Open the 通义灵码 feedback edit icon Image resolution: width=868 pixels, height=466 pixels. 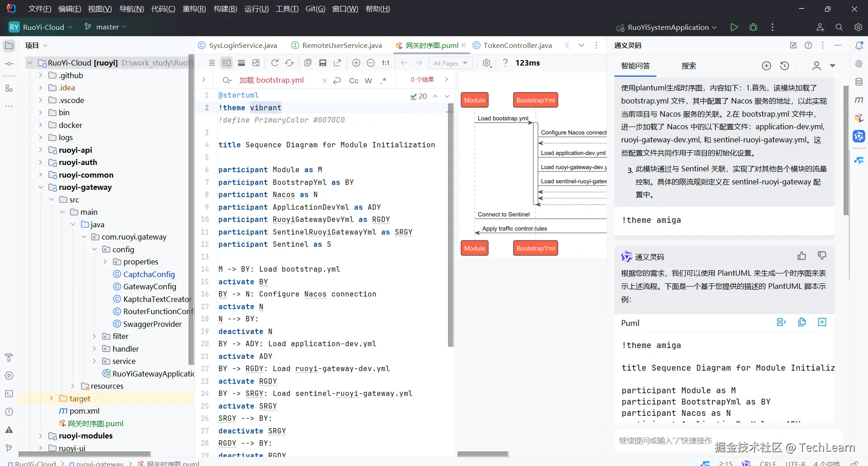pos(793,45)
